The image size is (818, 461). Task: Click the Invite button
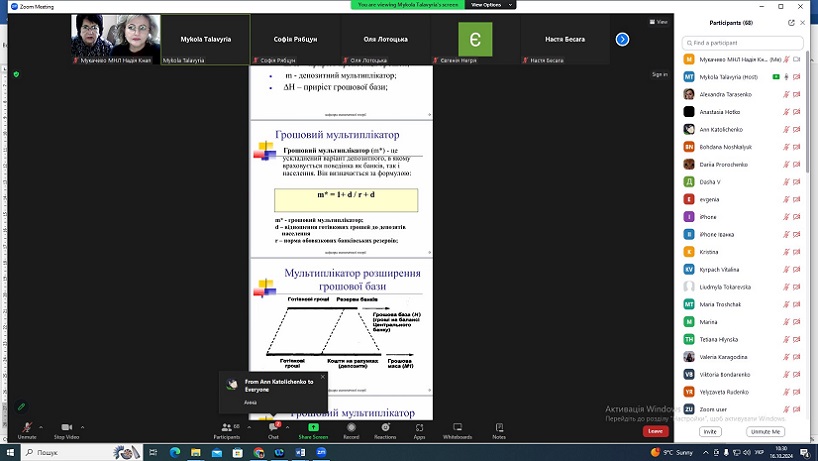[x=710, y=432]
